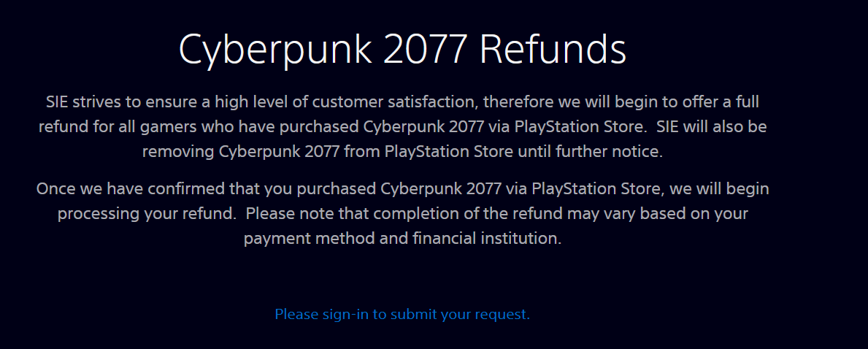Click the "Please sign-in to submit your request" link

pyautogui.click(x=402, y=315)
